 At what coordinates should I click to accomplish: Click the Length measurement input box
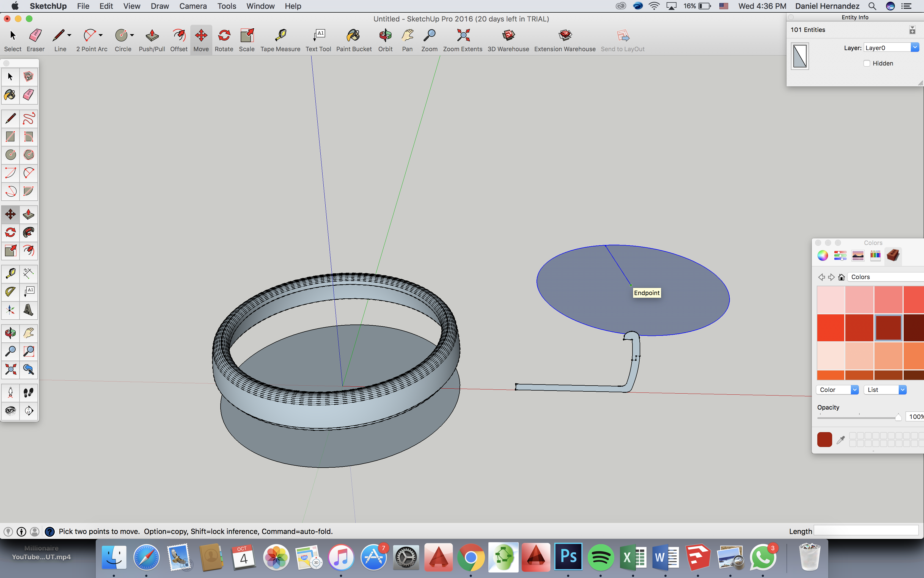(866, 531)
